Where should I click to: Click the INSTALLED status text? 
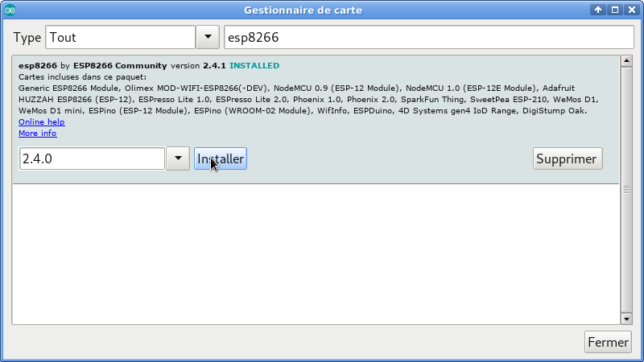click(254, 66)
